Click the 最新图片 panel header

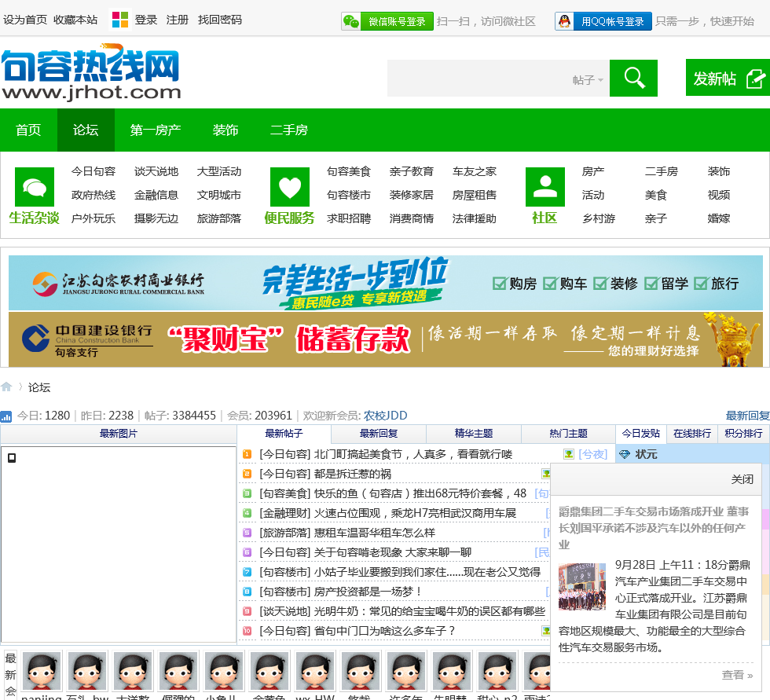[119, 434]
